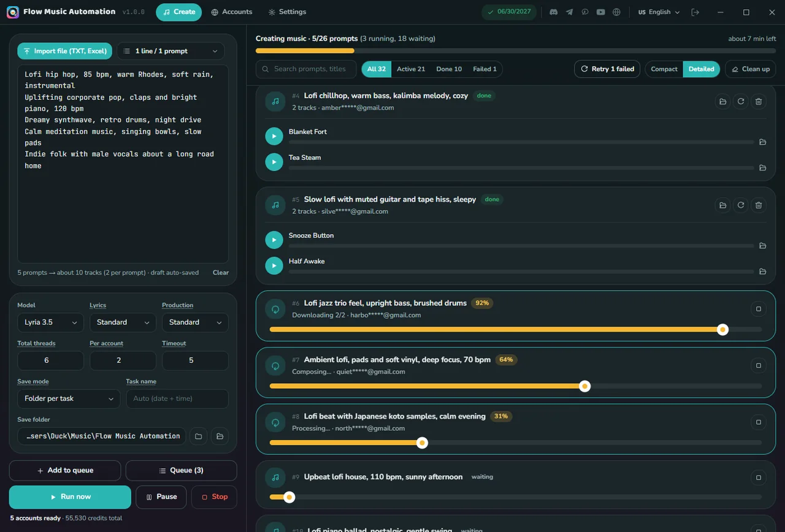
Task: Delete prompt #4 using its trash icon
Action: 759,102
